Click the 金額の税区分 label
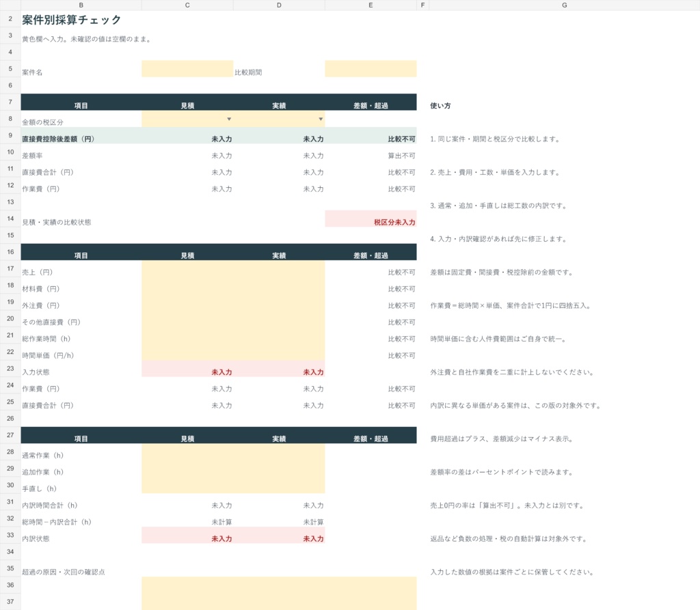The image size is (700, 610). (x=42, y=122)
